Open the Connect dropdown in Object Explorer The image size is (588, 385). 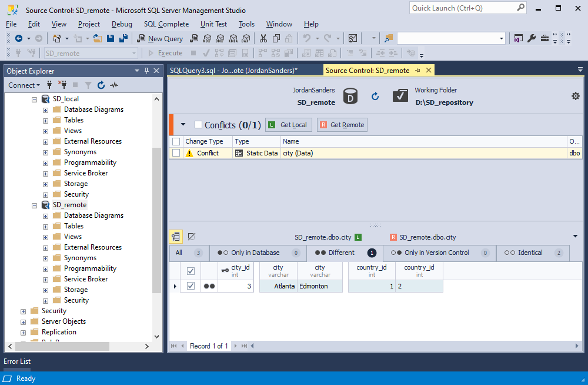24,85
